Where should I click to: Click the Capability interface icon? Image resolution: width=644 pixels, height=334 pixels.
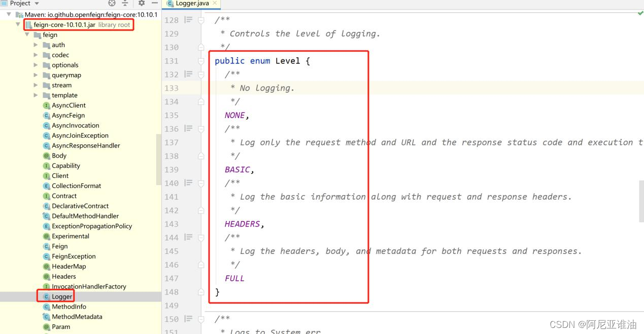click(x=47, y=166)
